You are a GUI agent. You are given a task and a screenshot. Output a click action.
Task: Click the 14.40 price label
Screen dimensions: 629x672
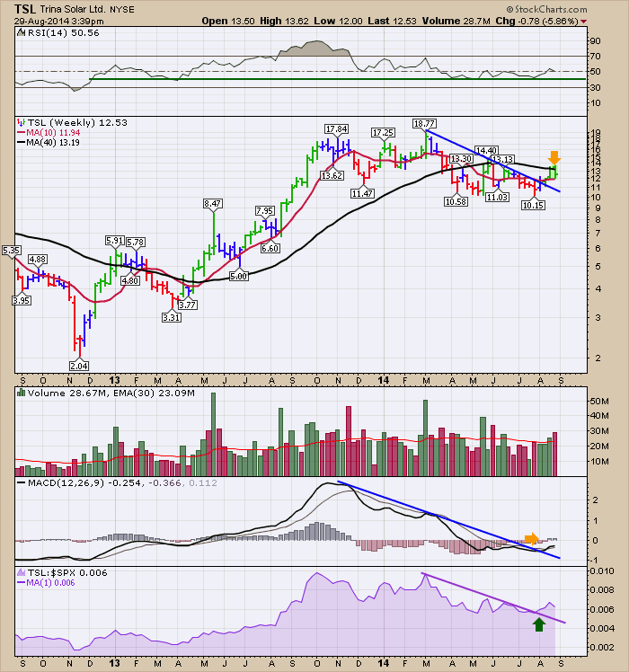pyautogui.click(x=487, y=150)
